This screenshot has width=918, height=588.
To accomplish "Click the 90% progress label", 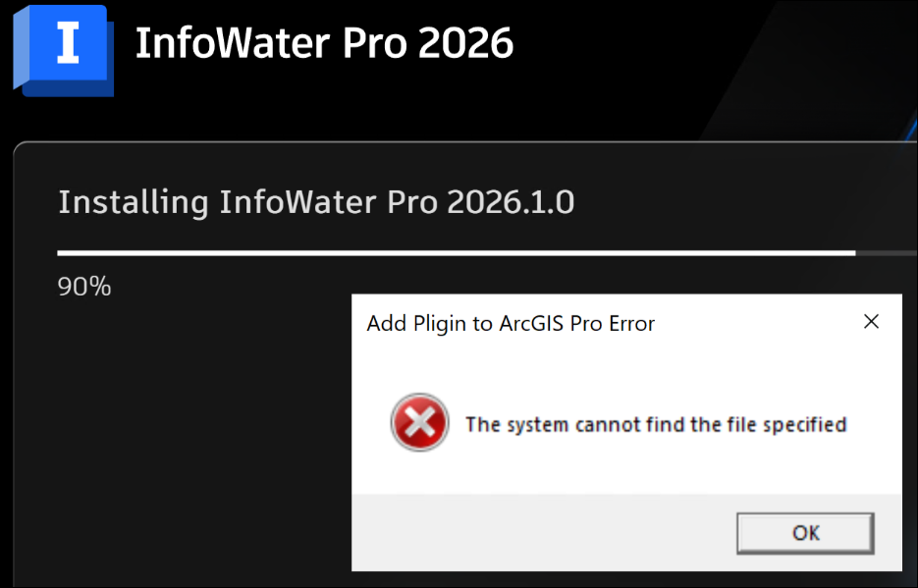I will tap(84, 287).
